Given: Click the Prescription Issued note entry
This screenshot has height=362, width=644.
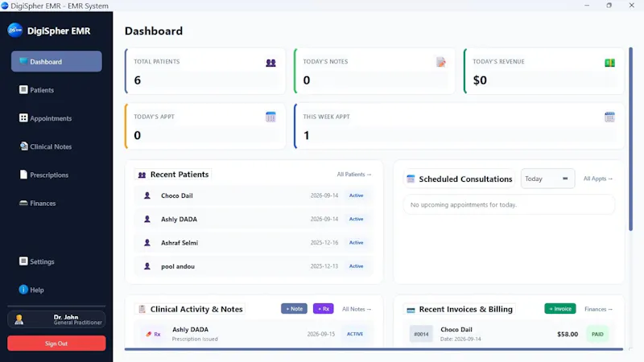Looking at the screenshot, I should pos(195,339).
